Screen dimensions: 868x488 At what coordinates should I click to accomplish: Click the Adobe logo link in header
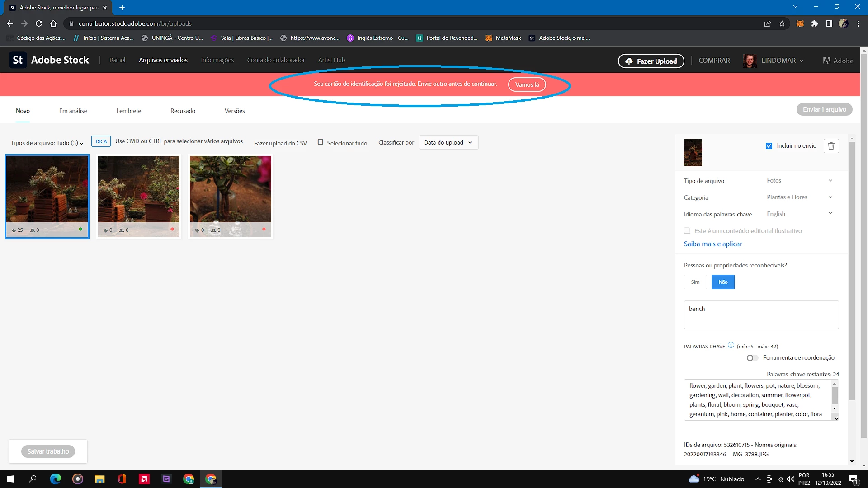(x=838, y=61)
